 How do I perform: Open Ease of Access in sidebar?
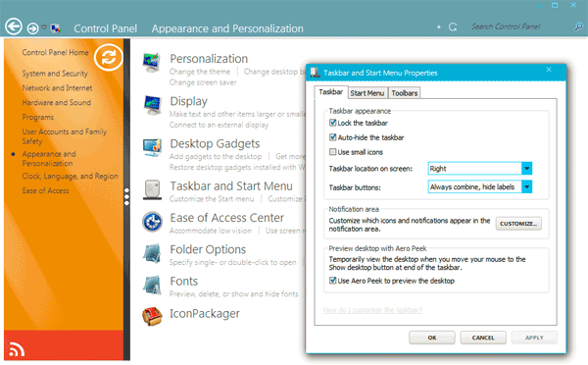[45, 190]
